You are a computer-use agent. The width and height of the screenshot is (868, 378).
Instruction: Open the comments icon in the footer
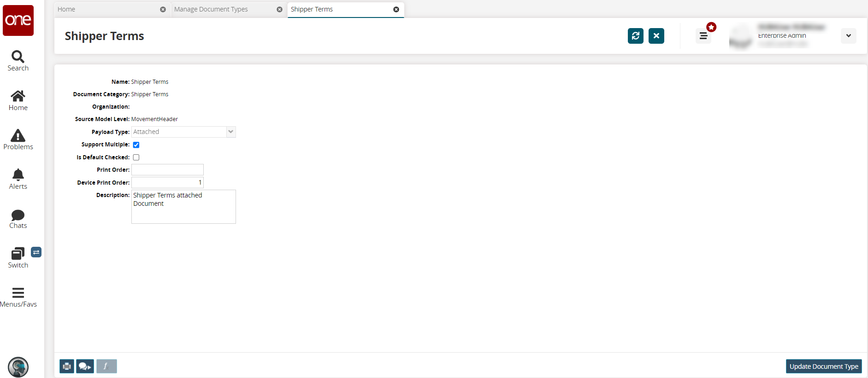tap(85, 366)
